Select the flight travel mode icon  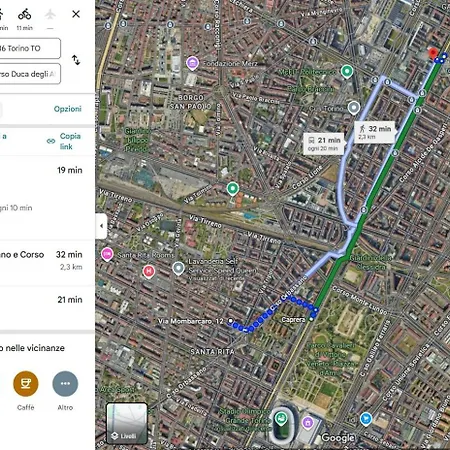tap(50, 14)
